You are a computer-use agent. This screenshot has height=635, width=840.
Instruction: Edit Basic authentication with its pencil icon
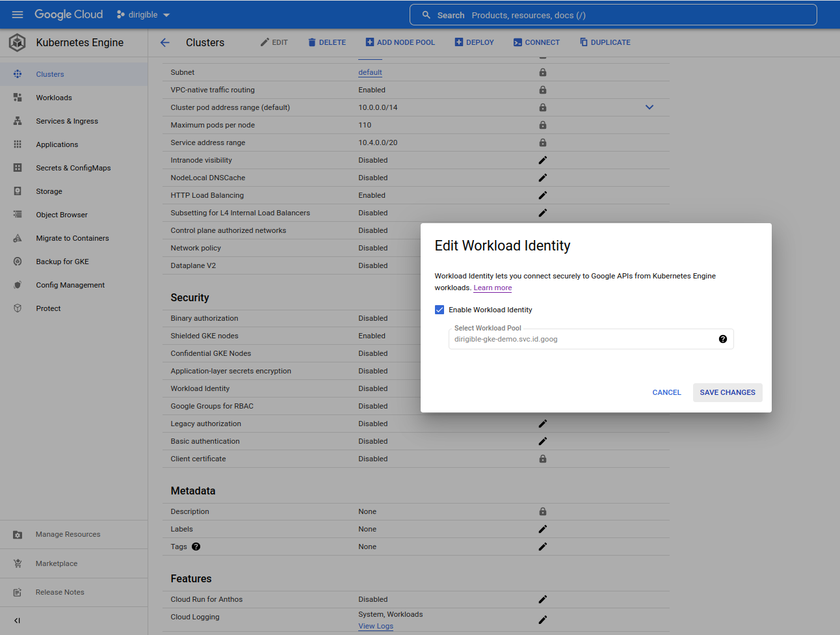click(543, 441)
